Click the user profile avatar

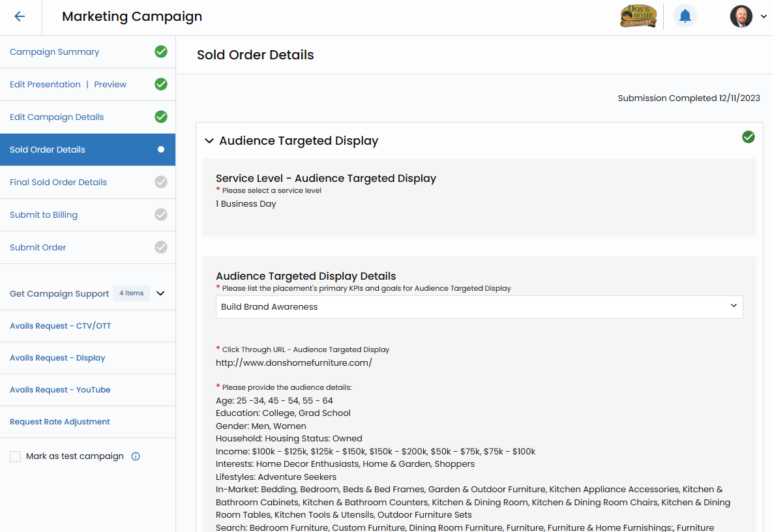741,16
